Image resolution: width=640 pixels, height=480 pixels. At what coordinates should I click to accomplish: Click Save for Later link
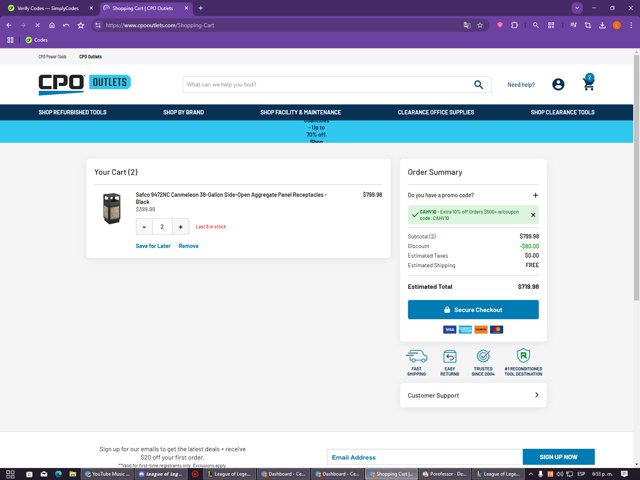point(153,246)
